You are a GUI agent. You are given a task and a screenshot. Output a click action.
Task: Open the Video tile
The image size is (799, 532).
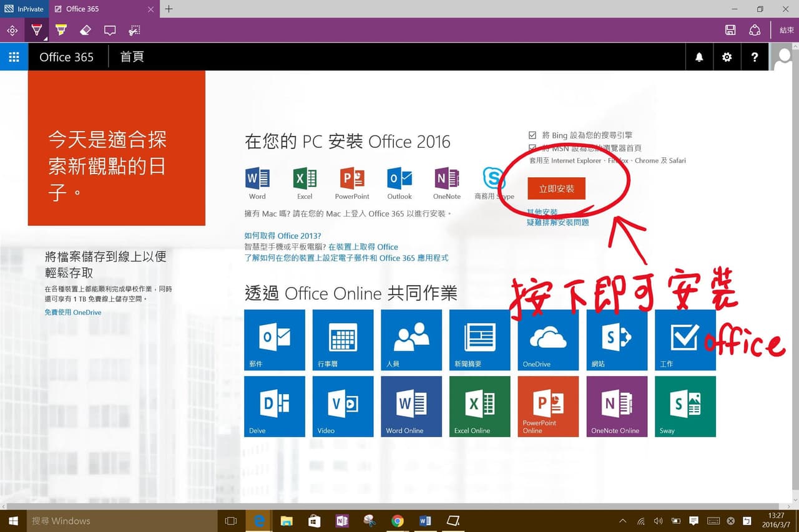pyautogui.click(x=343, y=407)
